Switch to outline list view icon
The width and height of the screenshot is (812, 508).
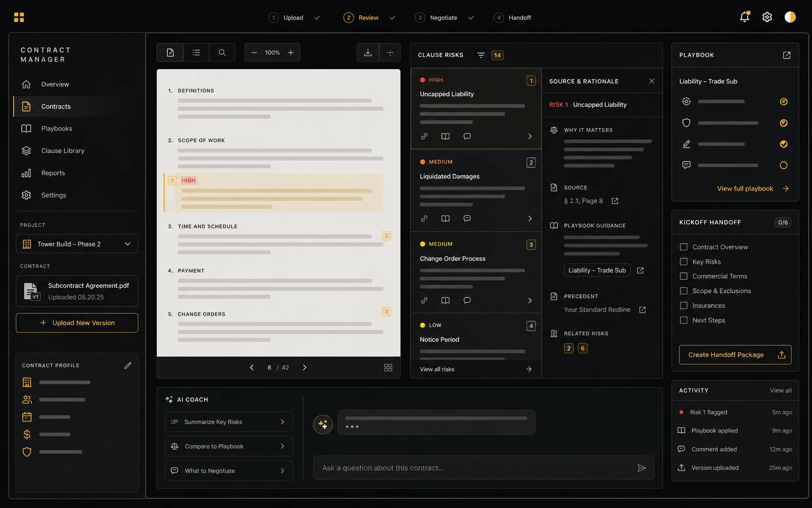[x=196, y=52]
